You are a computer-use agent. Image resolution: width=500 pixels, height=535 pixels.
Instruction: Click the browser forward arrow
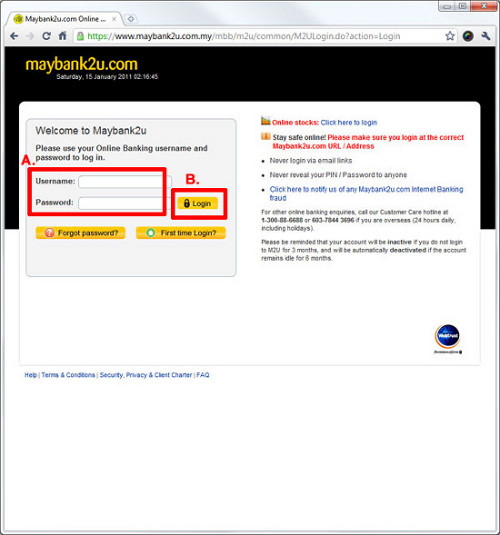[x=30, y=36]
